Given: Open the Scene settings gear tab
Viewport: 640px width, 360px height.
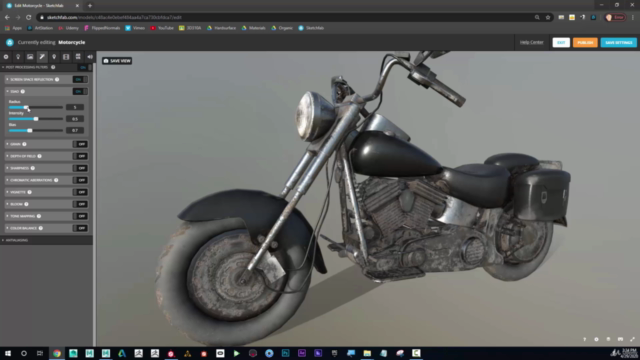Looking at the screenshot, I should [6, 57].
